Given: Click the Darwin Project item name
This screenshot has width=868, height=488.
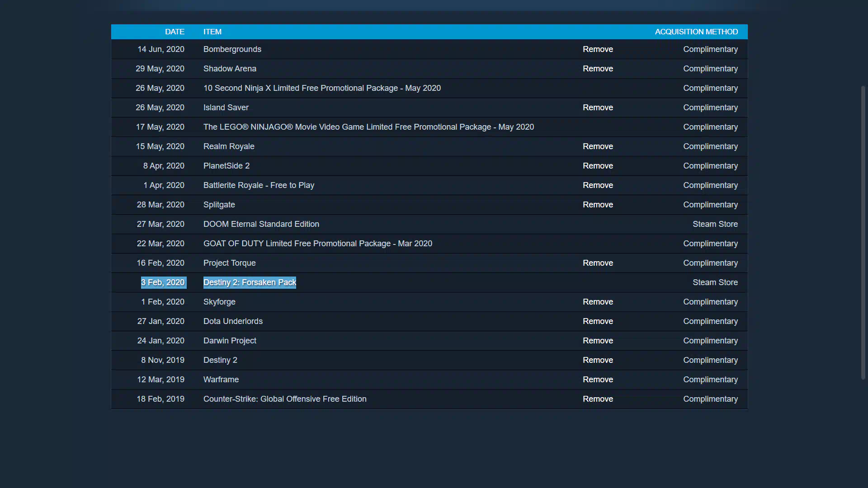Looking at the screenshot, I should (230, 341).
